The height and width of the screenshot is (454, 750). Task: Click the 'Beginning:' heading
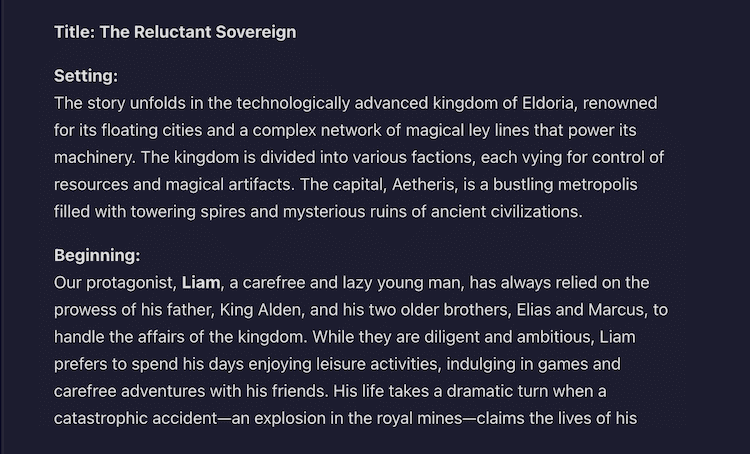[x=97, y=255]
